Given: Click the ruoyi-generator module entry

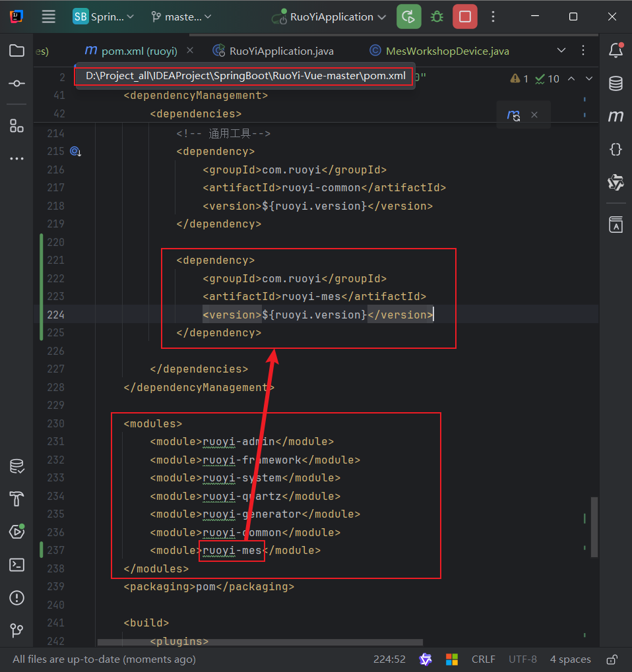Looking at the screenshot, I should [255, 514].
